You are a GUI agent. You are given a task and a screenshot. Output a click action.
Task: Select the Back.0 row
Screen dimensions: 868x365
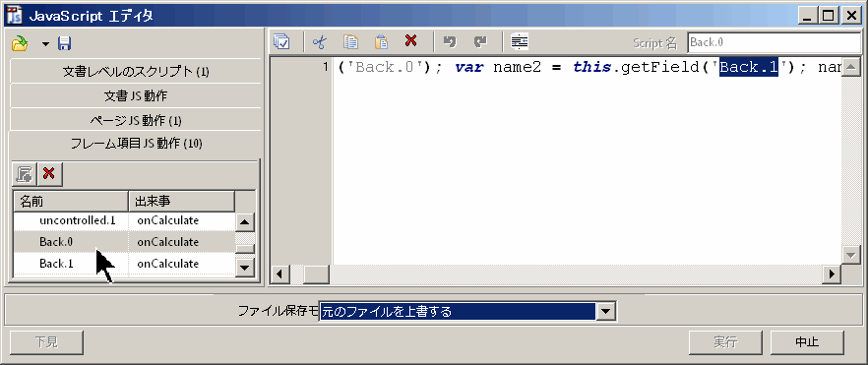coord(125,242)
